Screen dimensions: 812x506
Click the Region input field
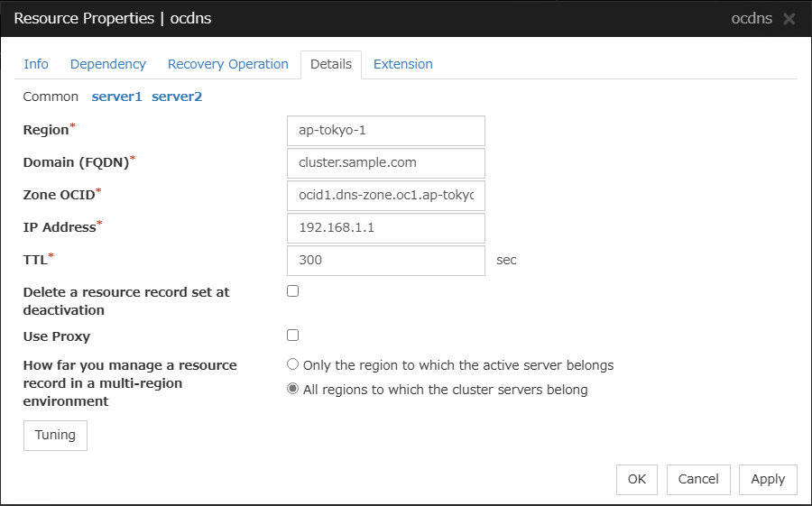[385, 131]
